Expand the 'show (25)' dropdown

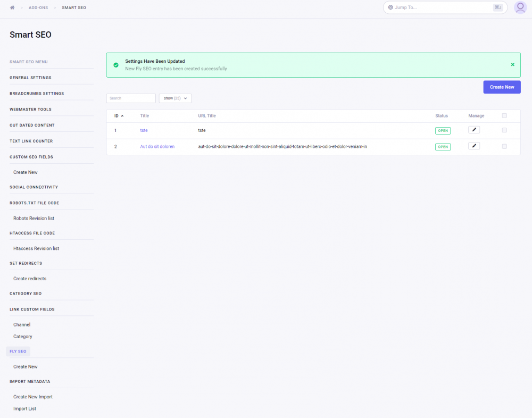tap(175, 98)
